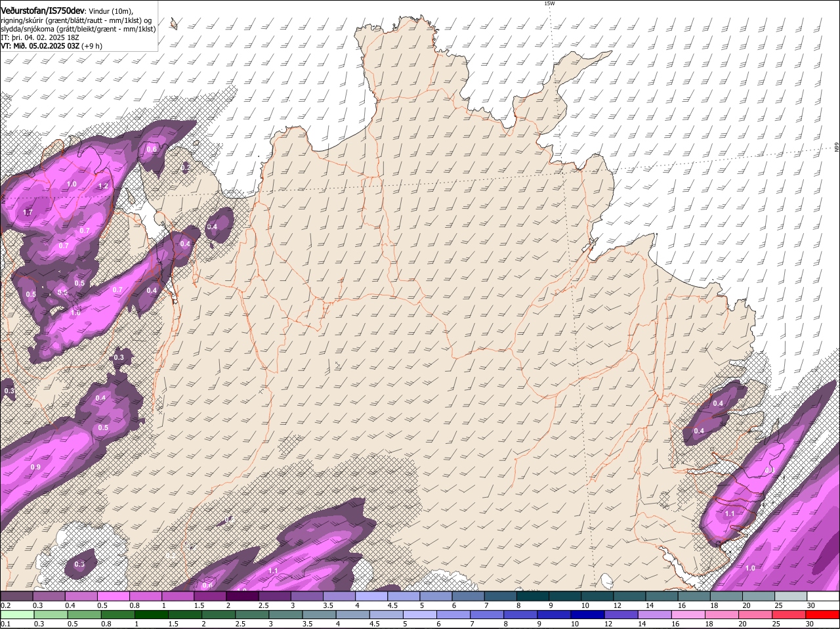The image size is (840, 629).
Task: Click the 15W longitude label
Action: [549, 3]
